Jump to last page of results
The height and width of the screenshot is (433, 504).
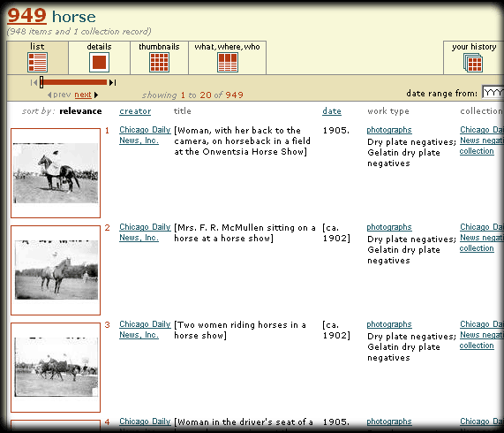(112, 83)
